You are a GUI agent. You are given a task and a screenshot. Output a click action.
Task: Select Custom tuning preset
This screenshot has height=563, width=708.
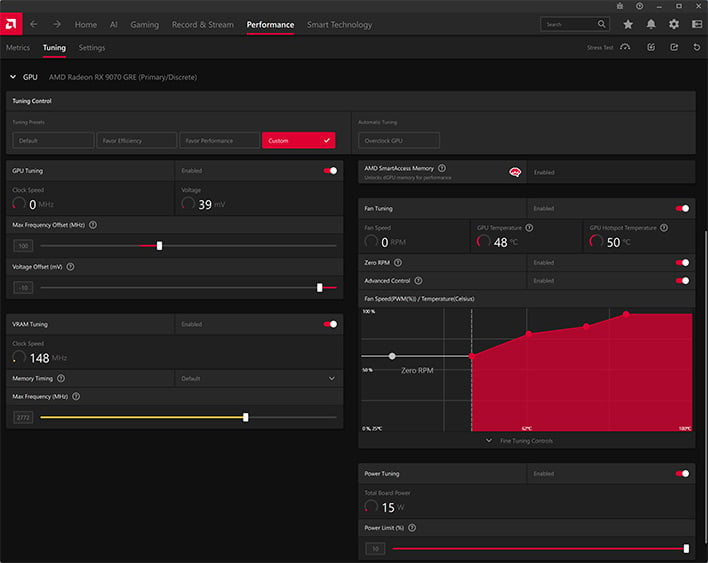tap(298, 140)
